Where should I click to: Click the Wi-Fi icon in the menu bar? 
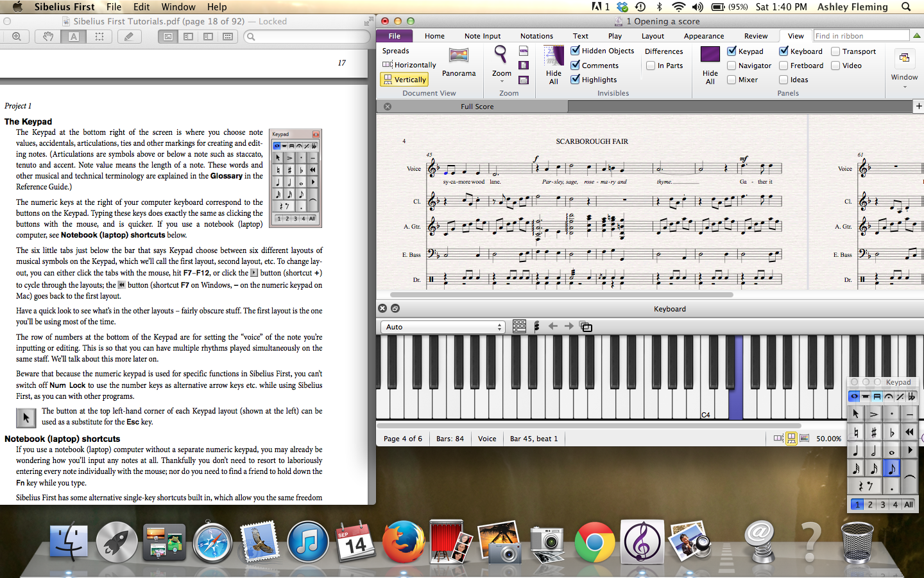678,7
